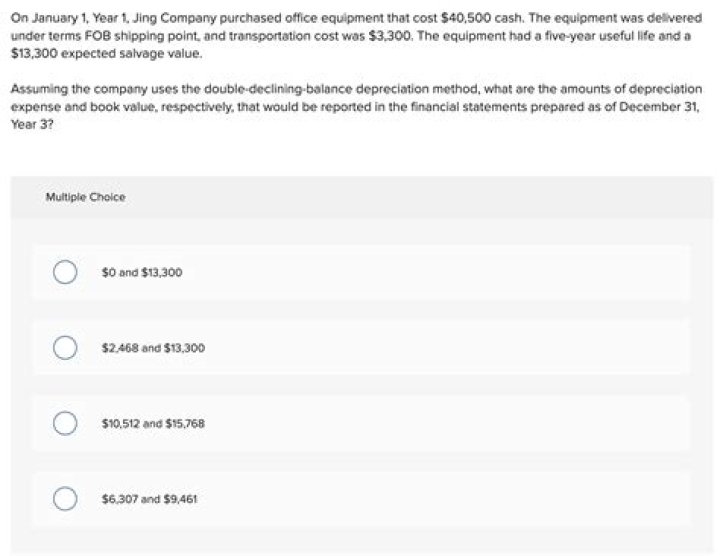Select the "$0 and $13,300" radio button
Viewport: 720px width, 556px height.
tap(65, 272)
